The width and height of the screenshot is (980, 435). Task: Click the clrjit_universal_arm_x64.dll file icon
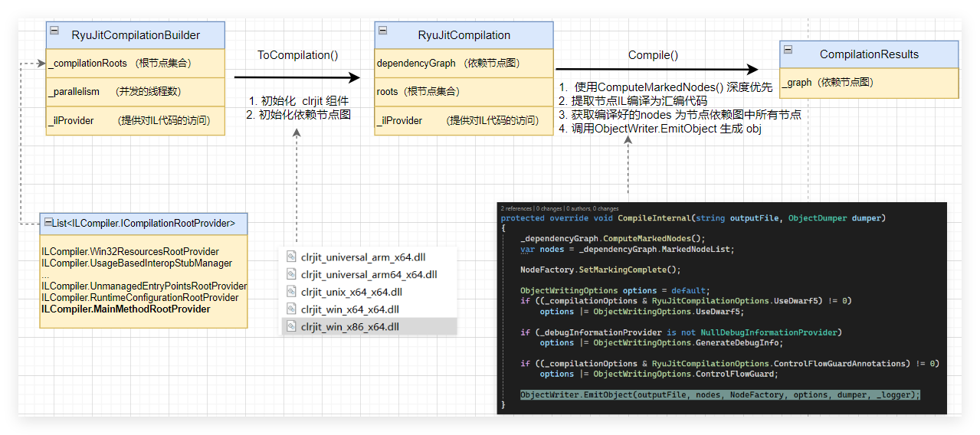click(291, 257)
